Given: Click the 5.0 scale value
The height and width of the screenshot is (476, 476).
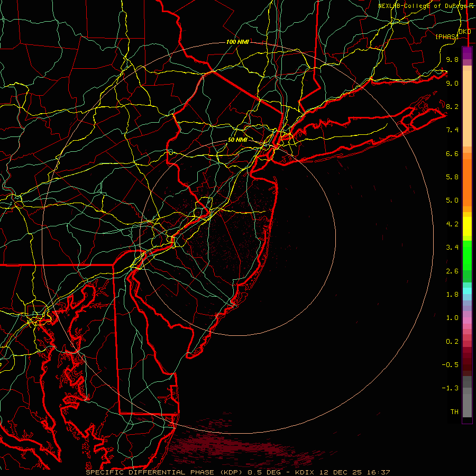Looking at the screenshot, I should (x=452, y=200).
